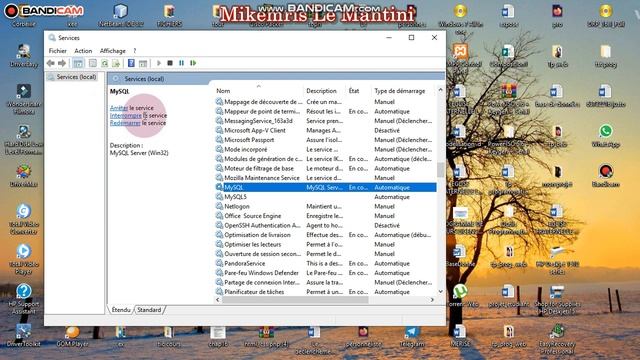Click the vertical scrollbar thumb
Viewport: 640px width, 360px height.
click(440, 170)
